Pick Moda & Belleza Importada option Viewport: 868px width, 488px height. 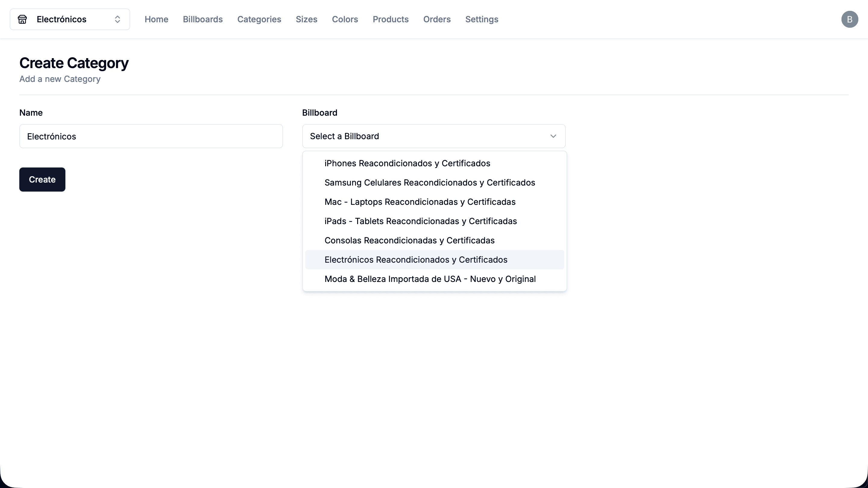(x=430, y=279)
